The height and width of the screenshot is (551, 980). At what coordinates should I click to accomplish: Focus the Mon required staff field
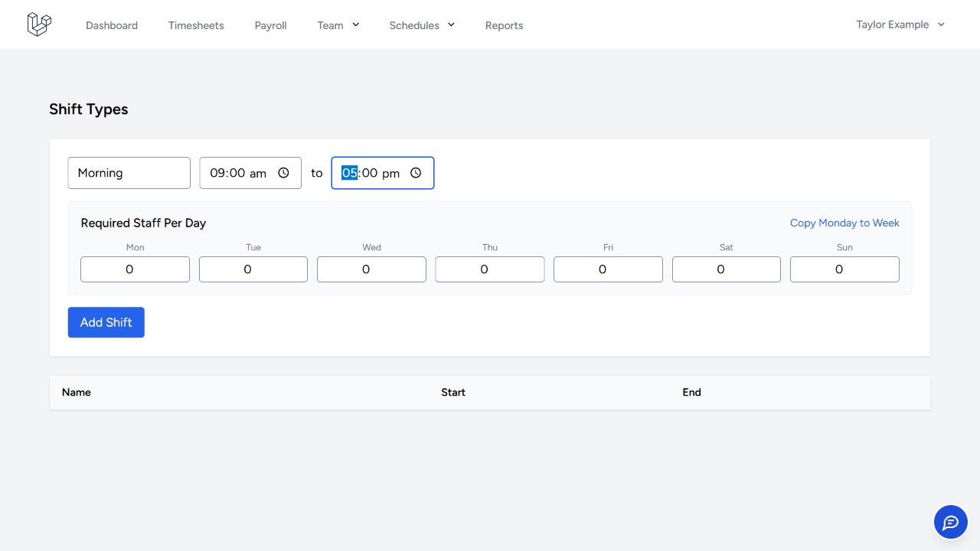tap(135, 269)
